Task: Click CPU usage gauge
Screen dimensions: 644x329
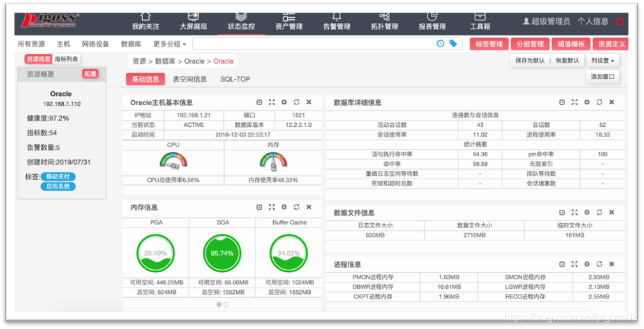Action: click(x=174, y=161)
